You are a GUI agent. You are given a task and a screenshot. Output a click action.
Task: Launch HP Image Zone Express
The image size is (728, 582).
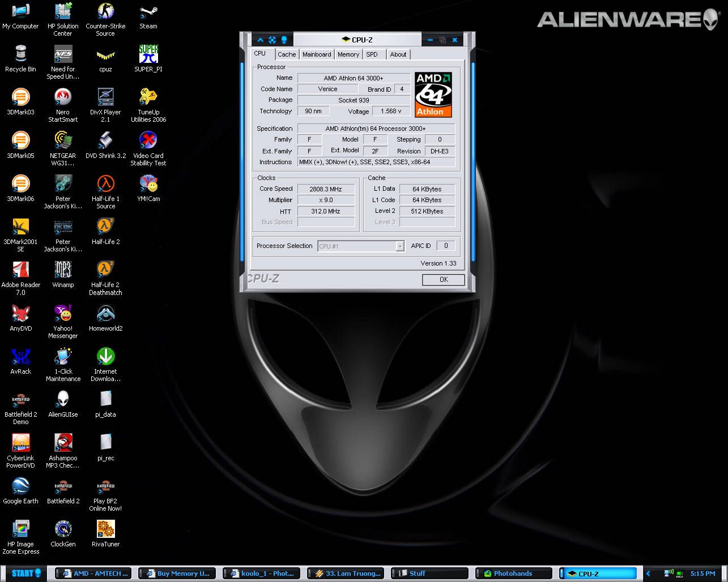[20, 538]
